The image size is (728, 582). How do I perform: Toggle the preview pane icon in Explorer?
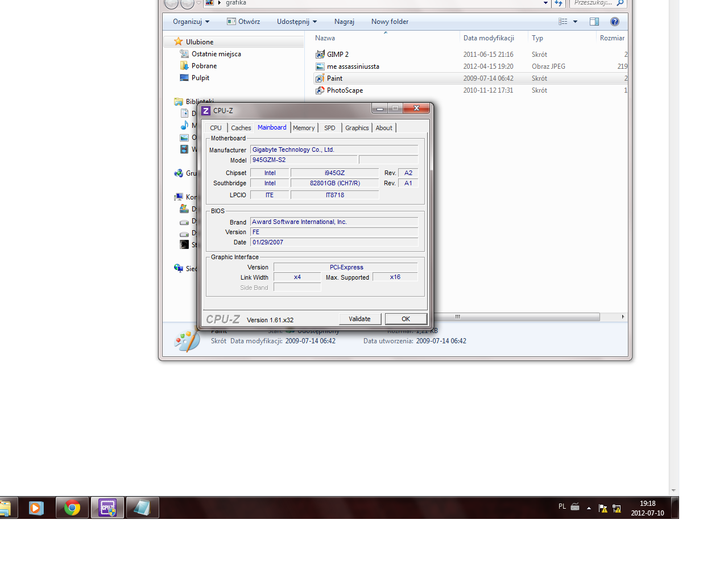tap(594, 22)
